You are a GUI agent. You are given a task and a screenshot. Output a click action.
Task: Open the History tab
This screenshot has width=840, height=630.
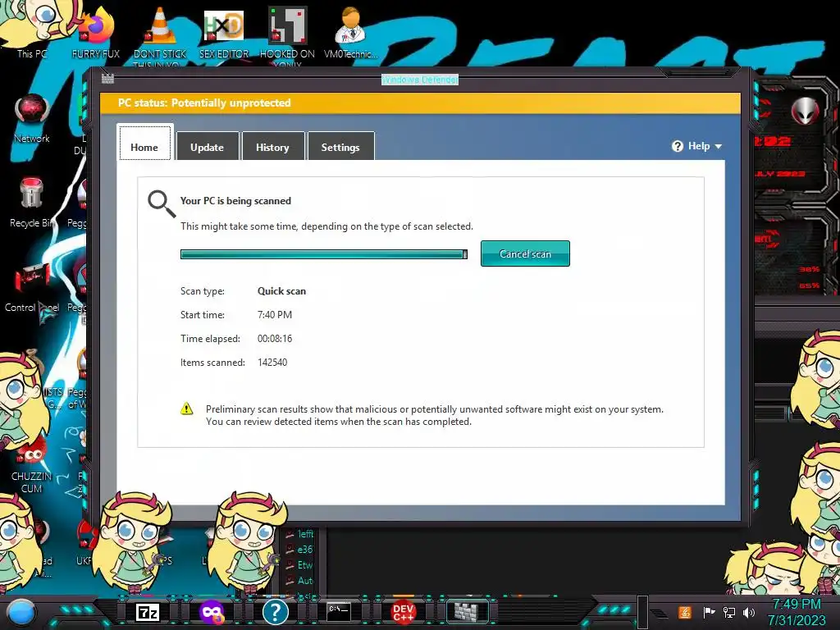272,146
